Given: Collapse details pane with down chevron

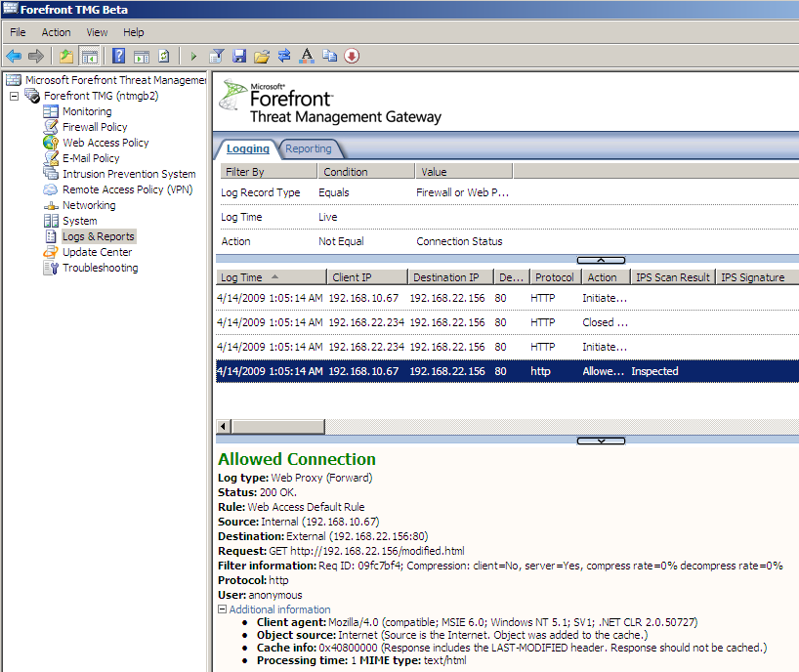Looking at the screenshot, I should point(601,441).
